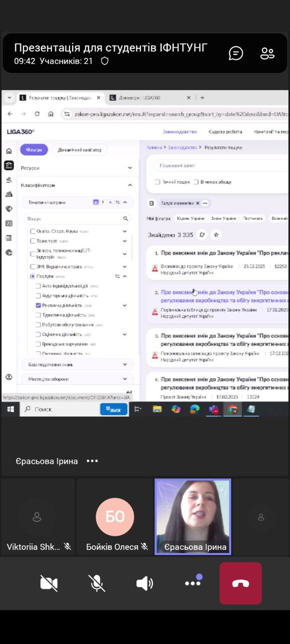This screenshot has width=290, height=644.
Task: Collapse the Тематичні напрями classifier
Action: 125,202
